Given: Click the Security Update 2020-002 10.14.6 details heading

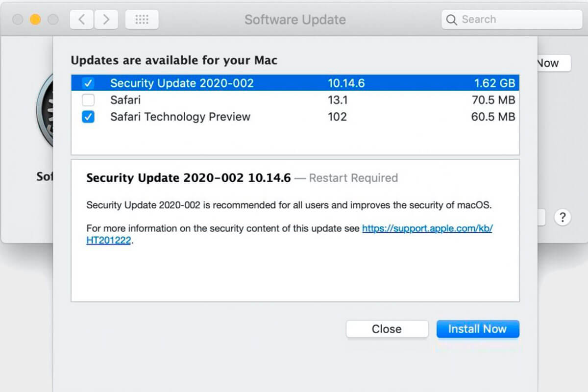Looking at the screenshot, I should coord(189,178).
